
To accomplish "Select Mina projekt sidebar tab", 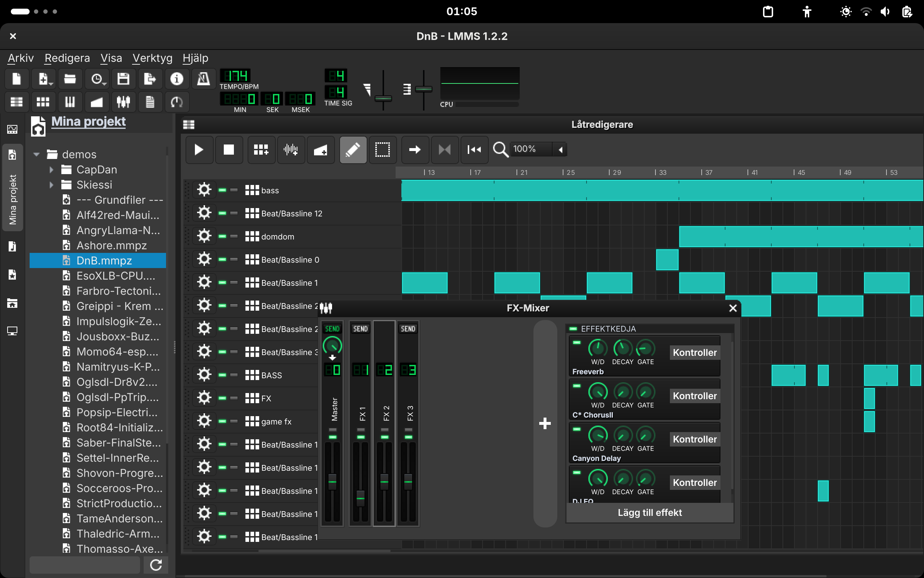I will point(13,187).
